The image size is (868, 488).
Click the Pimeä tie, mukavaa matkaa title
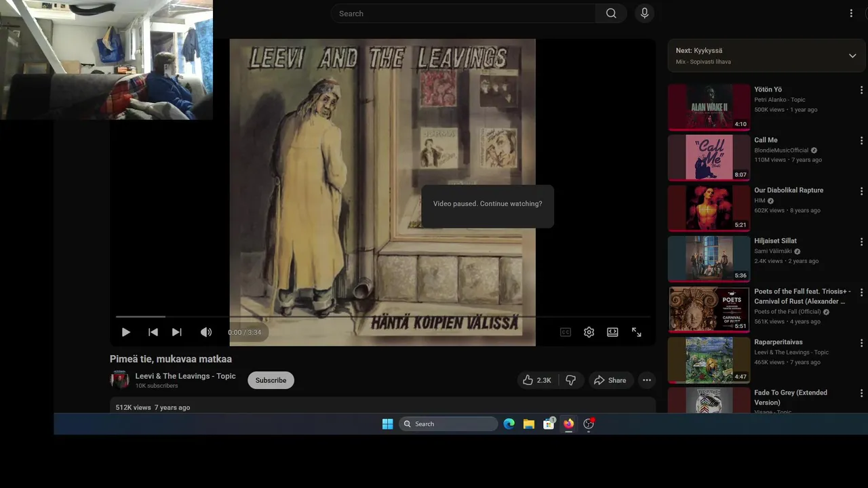point(171,359)
